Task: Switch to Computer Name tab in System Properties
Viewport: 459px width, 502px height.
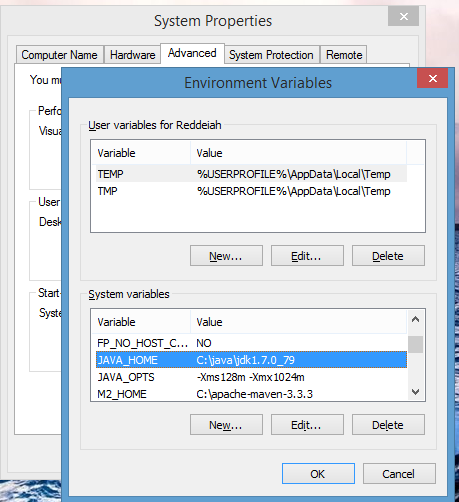Action: [59, 55]
